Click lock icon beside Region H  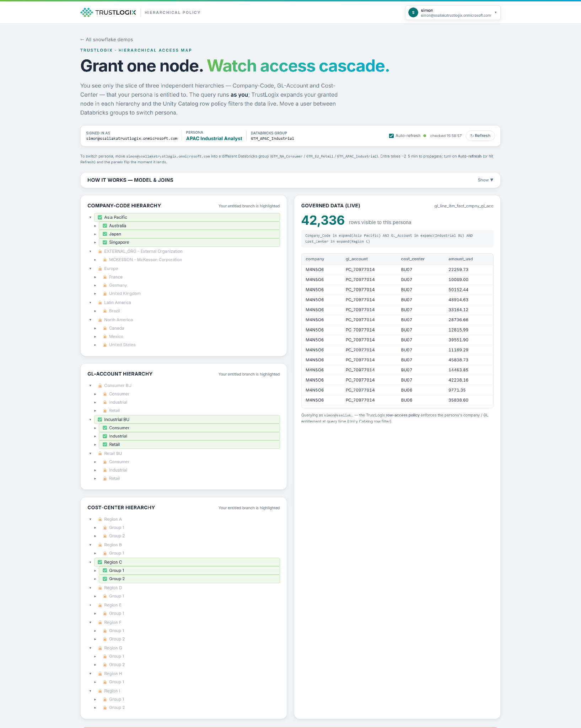point(100,674)
